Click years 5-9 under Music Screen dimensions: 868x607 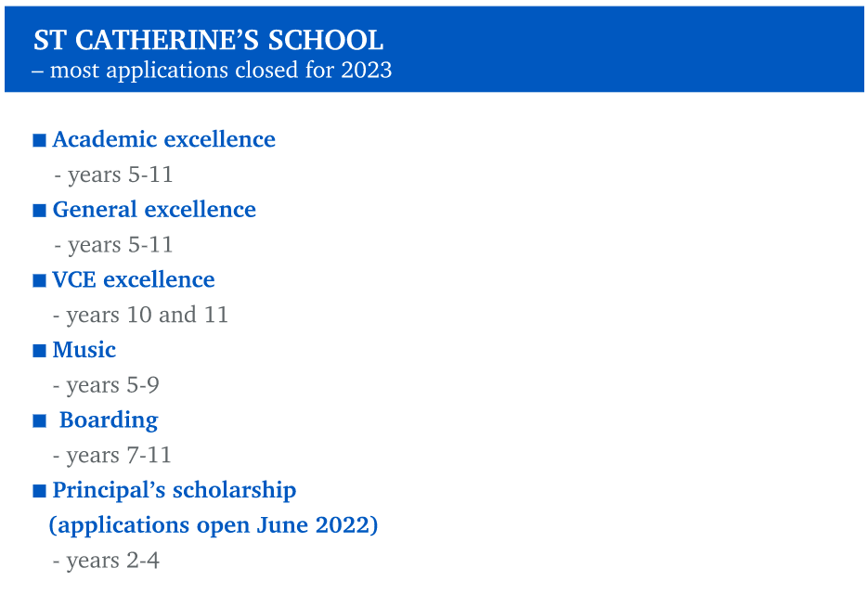pos(106,386)
